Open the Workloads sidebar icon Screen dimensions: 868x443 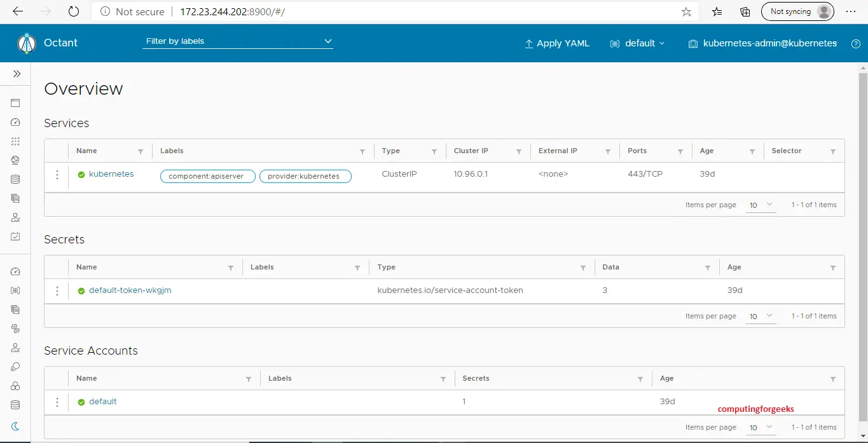pyautogui.click(x=15, y=141)
